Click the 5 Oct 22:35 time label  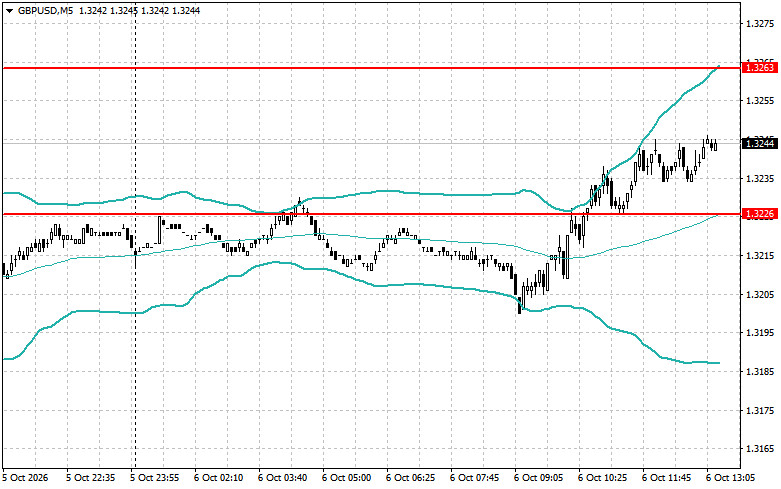91,478
